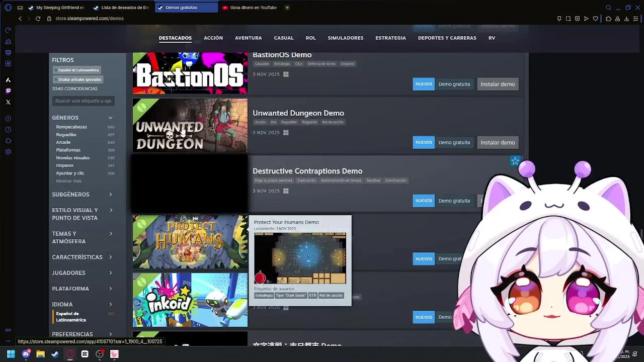Open a new browser tab
This screenshot has height=362, width=644.
pos(287,8)
